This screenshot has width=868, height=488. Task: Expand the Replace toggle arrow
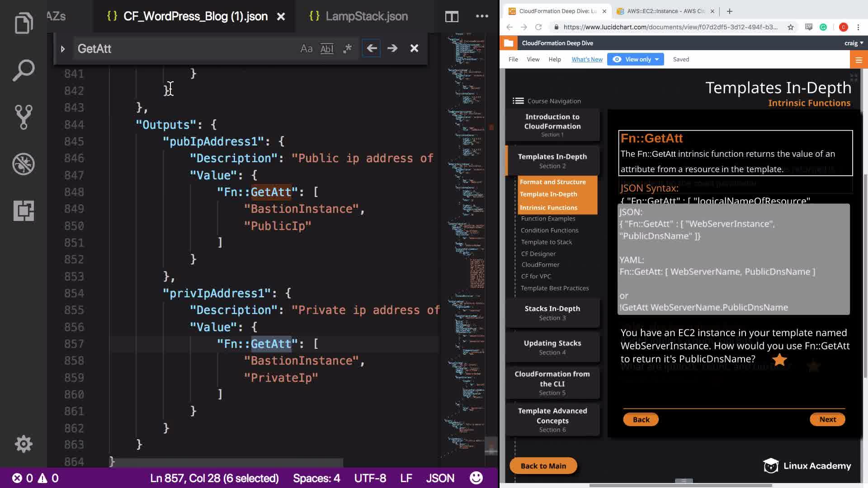63,48
